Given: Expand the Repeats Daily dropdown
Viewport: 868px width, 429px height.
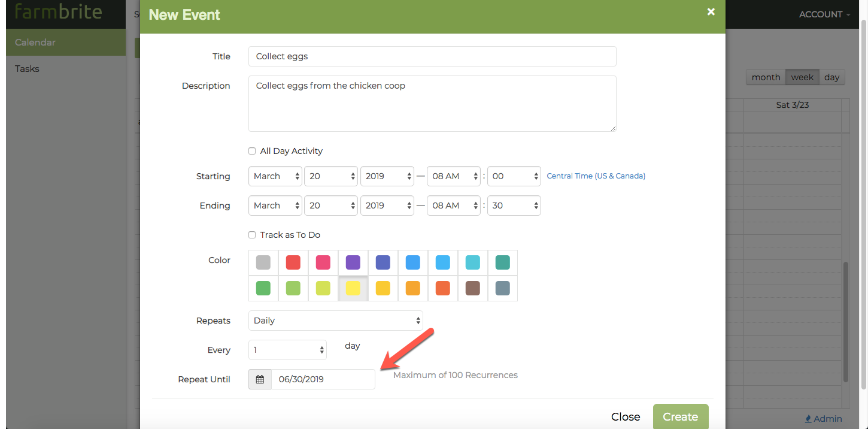Looking at the screenshot, I should (x=336, y=321).
